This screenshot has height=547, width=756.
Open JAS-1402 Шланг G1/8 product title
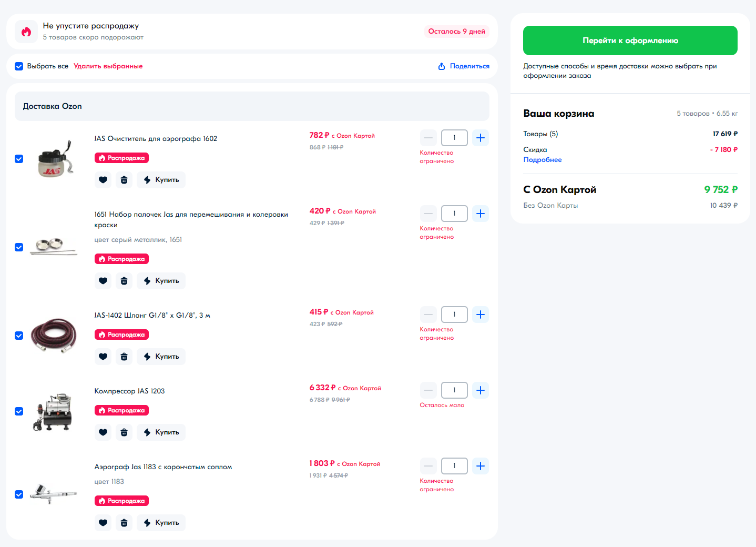click(152, 316)
